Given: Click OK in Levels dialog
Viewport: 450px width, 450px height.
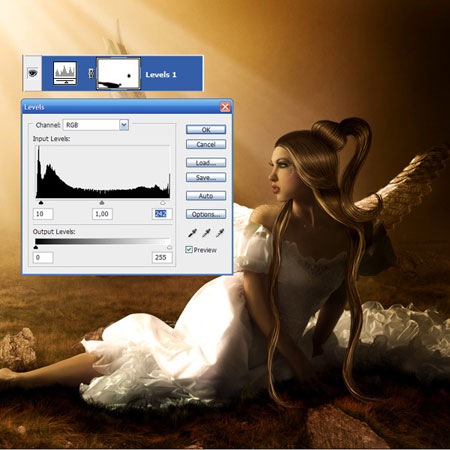Looking at the screenshot, I should 206,130.
